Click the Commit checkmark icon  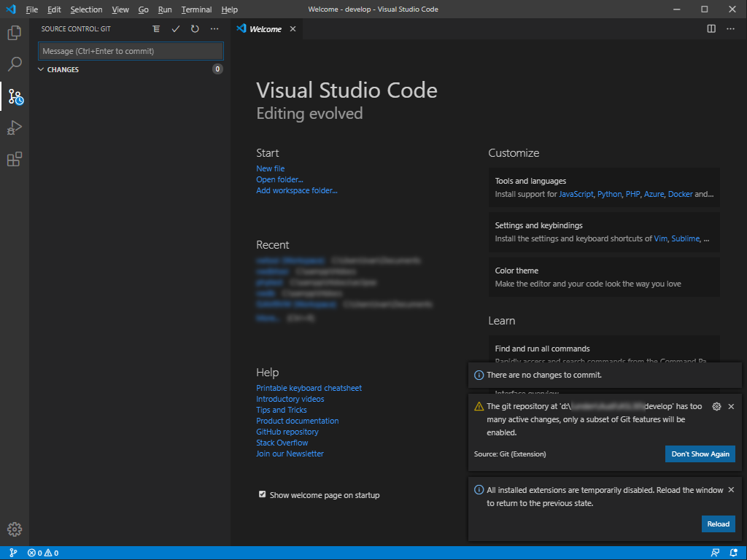click(x=175, y=29)
